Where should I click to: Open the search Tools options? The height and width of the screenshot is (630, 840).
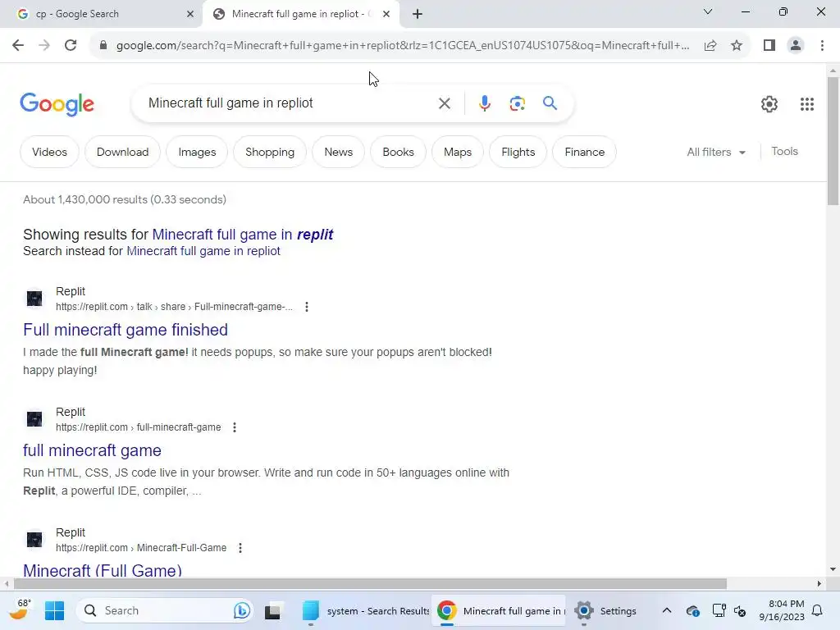click(x=784, y=152)
